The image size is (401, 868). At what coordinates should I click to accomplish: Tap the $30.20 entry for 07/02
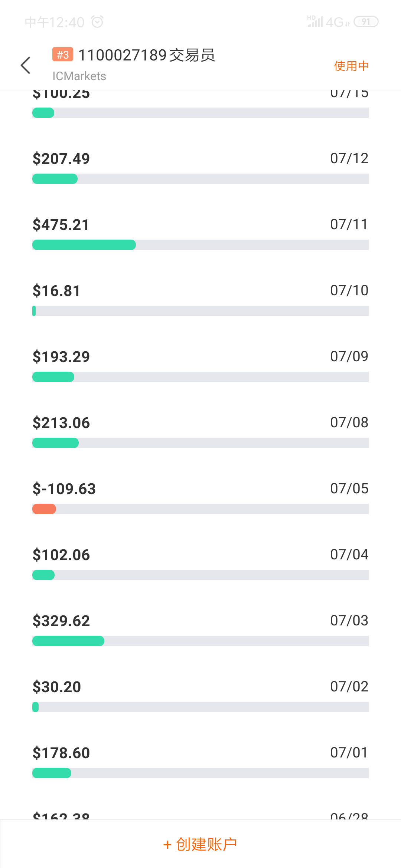point(57,687)
